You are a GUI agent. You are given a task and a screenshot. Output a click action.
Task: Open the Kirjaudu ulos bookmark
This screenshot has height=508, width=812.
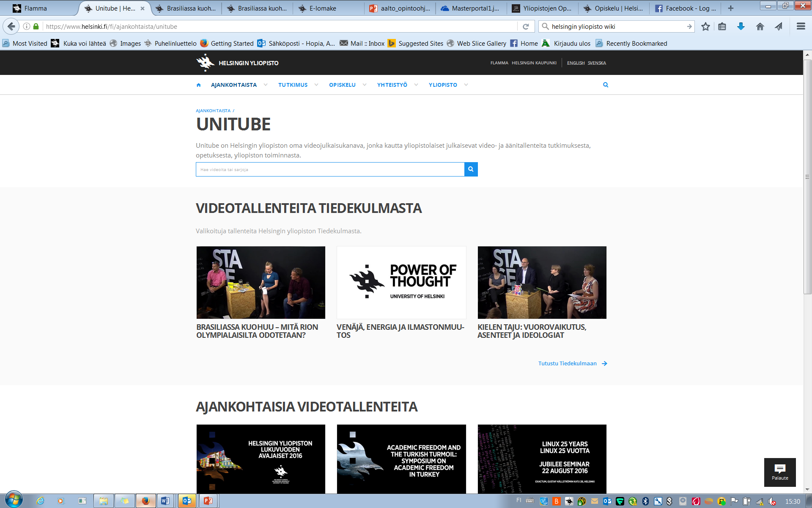tap(566, 43)
